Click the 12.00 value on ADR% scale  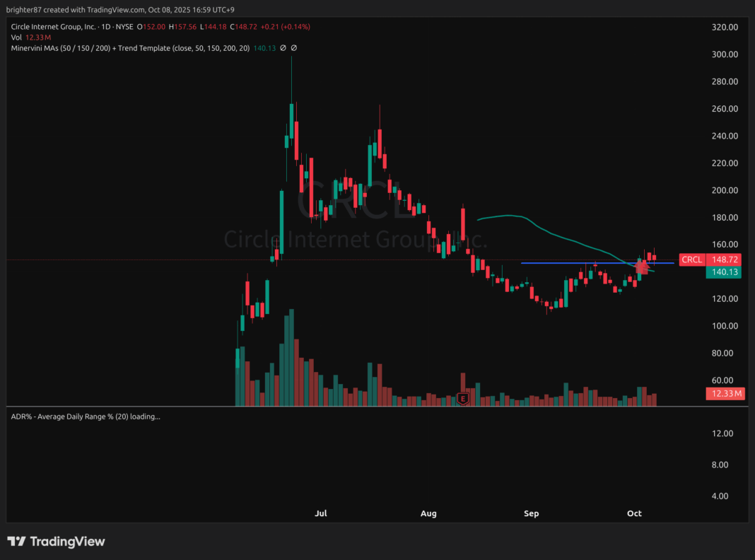pyautogui.click(x=723, y=433)
